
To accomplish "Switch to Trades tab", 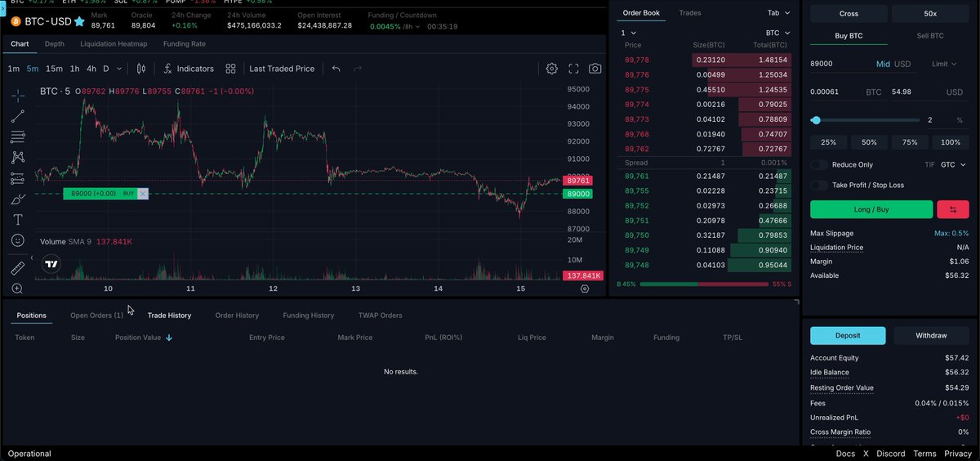I will (690, 13).
